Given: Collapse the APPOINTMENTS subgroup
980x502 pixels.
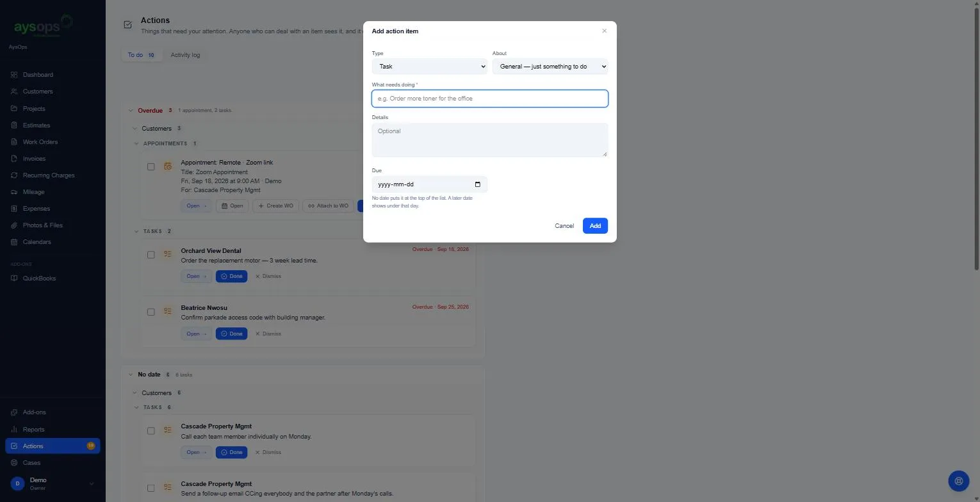Looking at the screenshot, I should [x=136, y=143].
